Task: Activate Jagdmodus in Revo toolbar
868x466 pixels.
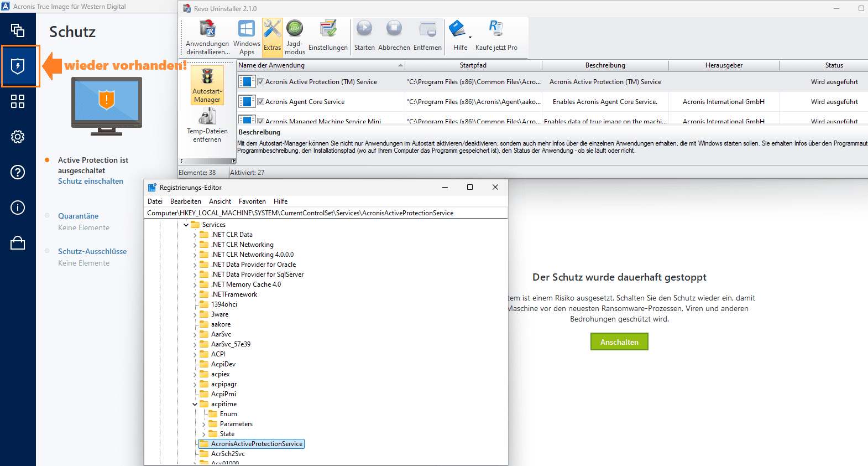Action: click(x=295, y=37)
